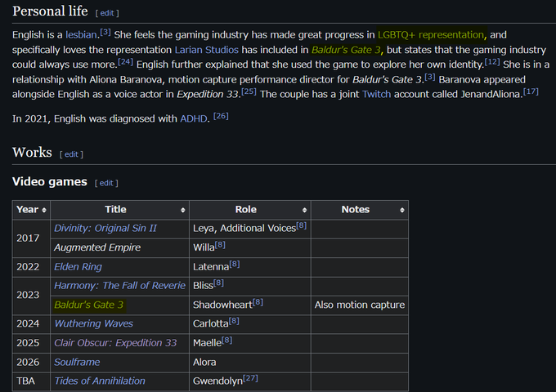The width and height of the screenshot is (556, 392).
Task: Jump to citation 25 after Expedition 33
Action: coord(249,91)
